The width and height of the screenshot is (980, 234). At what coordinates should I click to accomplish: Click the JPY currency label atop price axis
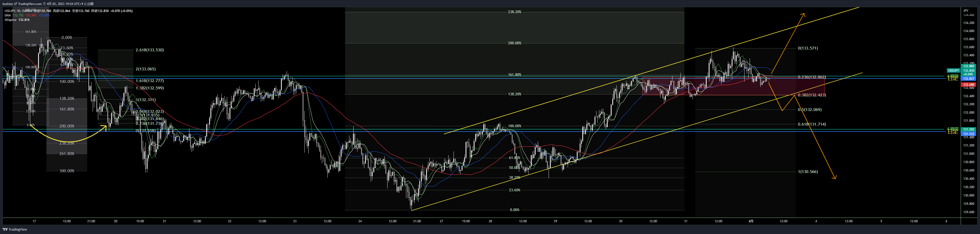pyautogui.click(x=966, y=11)
